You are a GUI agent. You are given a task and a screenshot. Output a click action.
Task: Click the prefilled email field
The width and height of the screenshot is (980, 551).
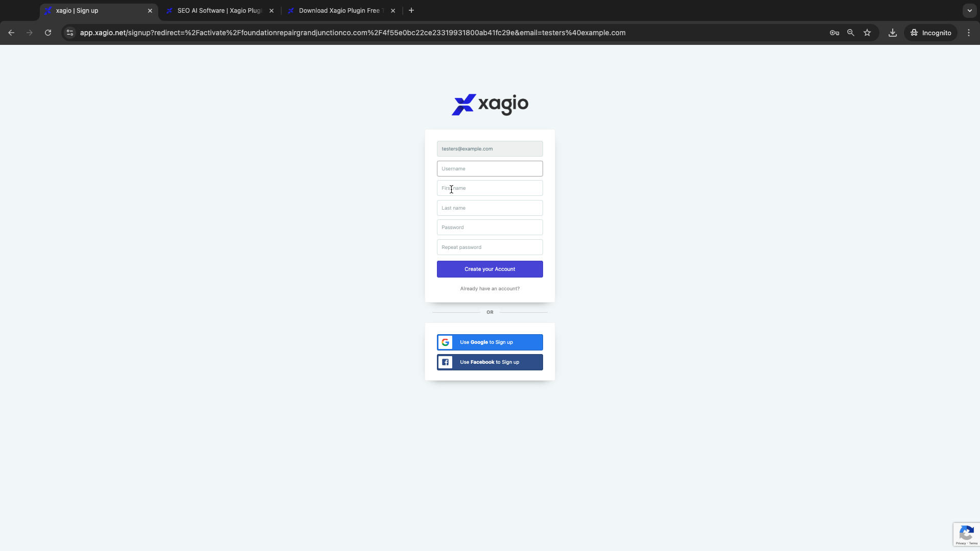tap(490, 149)
